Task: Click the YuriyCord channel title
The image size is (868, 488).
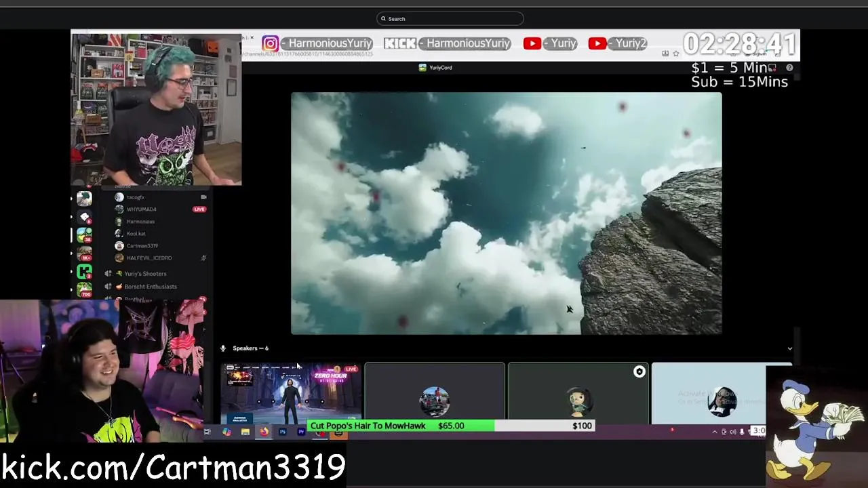Action: click(435, 68)
